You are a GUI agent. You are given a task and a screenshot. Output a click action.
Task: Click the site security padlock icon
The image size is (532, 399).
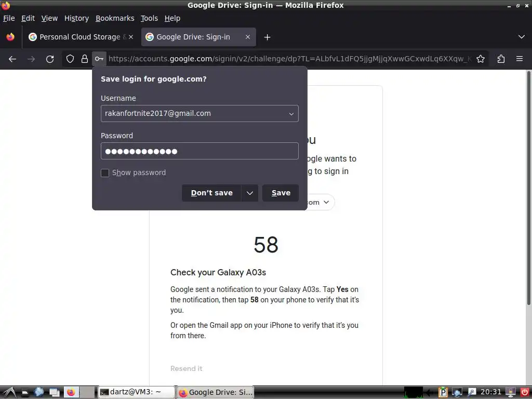[x=85, y=59]
